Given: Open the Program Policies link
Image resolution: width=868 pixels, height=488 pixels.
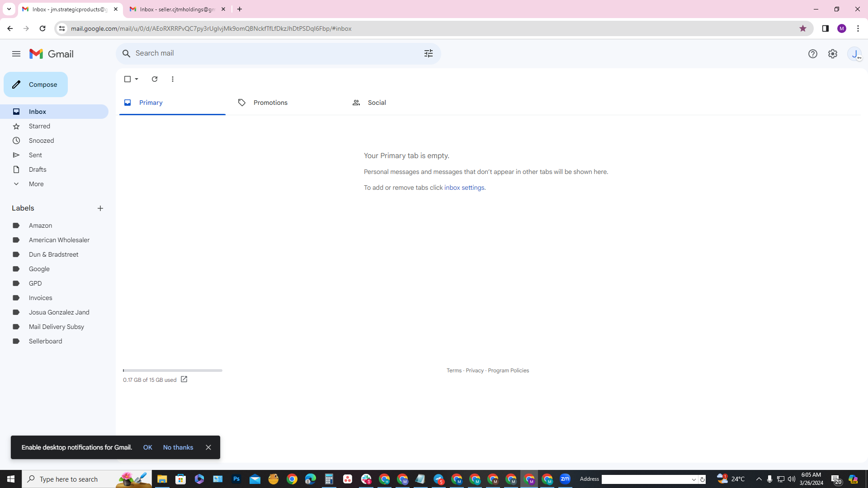Looking at the screenshot, I should point(508,371).
